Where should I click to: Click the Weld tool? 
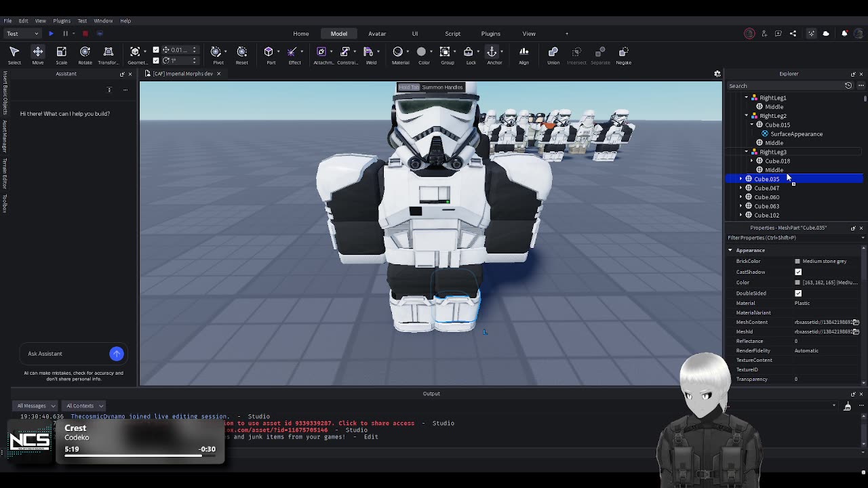click(x=371, y=56)
